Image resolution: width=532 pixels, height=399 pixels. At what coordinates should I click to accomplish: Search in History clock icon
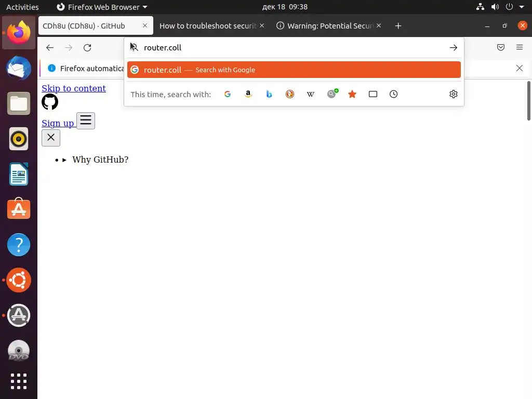pyautogui.click(x=394, y=94)
